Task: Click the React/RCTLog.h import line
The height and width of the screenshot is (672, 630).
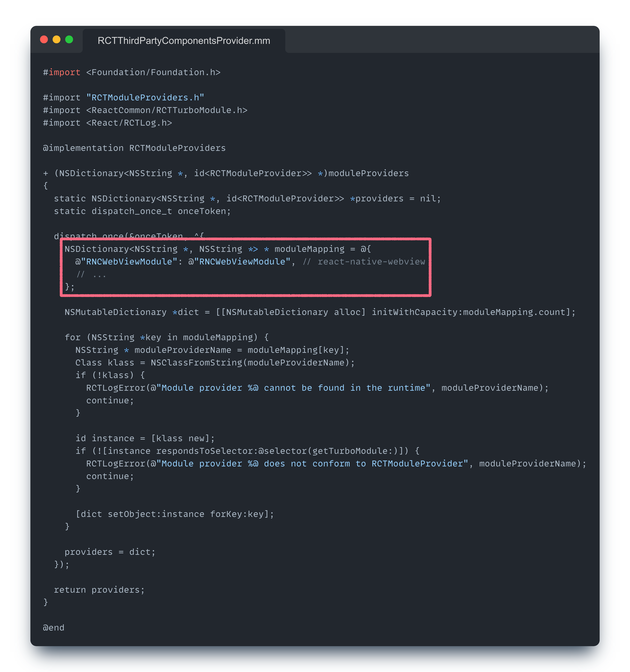Action: pyautogui.click(x=129, y=123)
